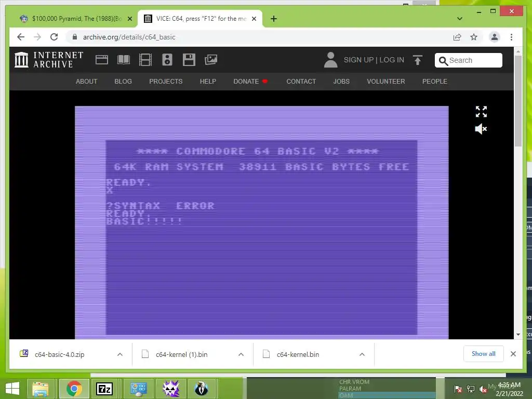
Task: Open File Explorer from taskbar
Action: (41, 389)
